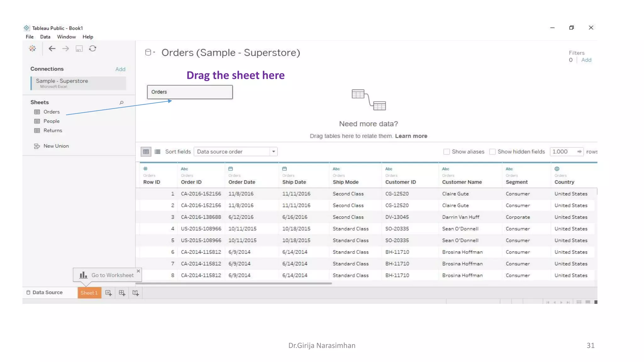
Task: Click Add next to Connections
Action: pos(120,69)
